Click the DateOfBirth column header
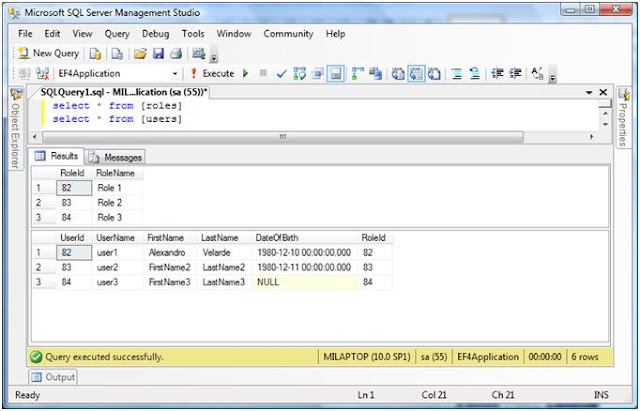Screen dimensions: 640x411 pos(304,238)
